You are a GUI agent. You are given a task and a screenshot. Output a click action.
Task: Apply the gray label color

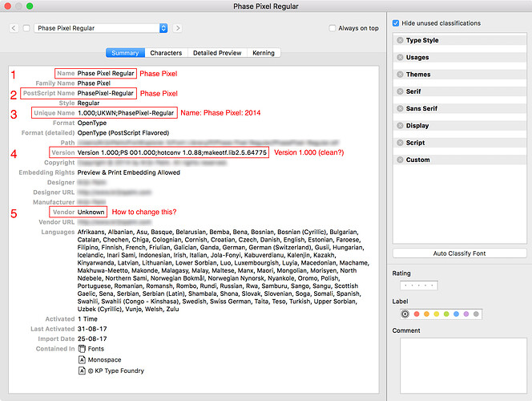pos(476,314)
